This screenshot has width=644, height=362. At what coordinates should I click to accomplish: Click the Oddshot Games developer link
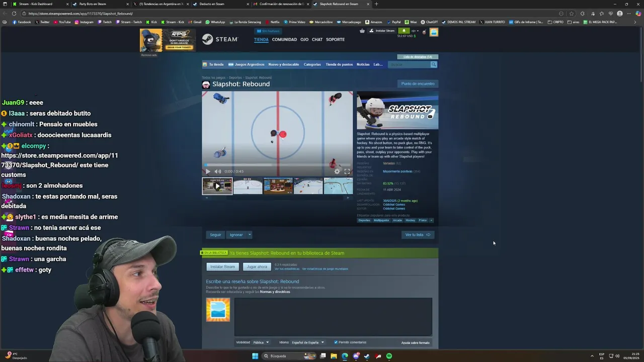click(x=394, y=205)
